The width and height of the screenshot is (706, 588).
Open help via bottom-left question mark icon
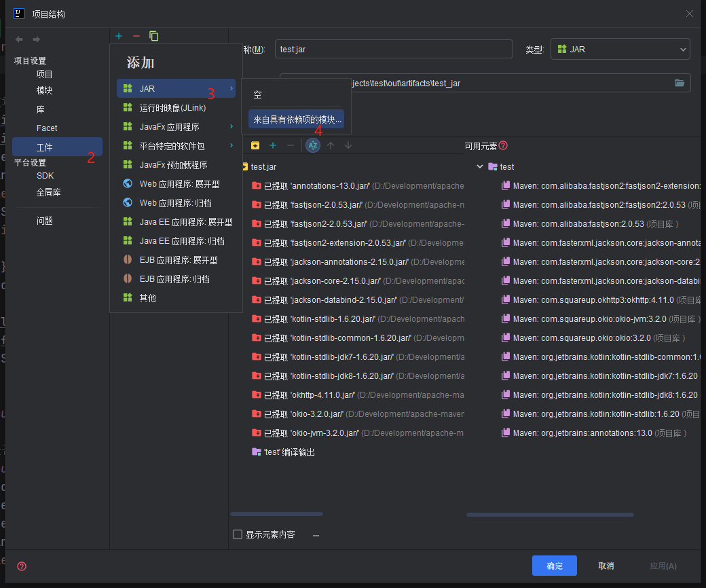click(22, 566)
